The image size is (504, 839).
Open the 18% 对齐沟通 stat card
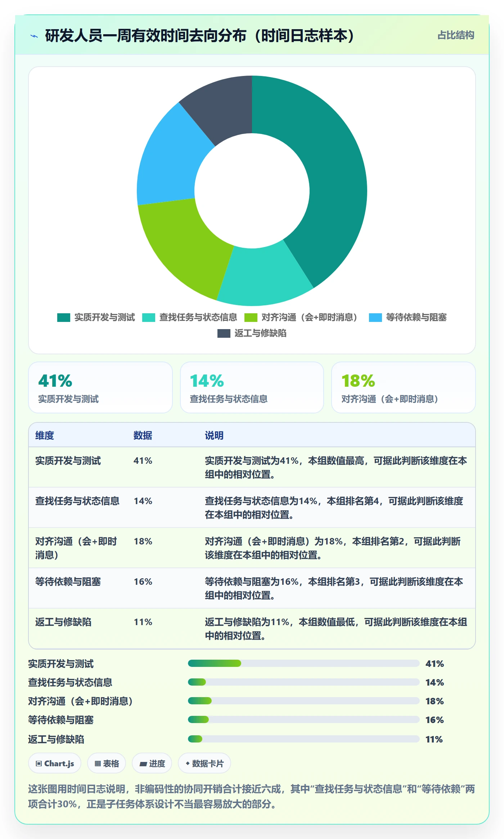point(404,387)
